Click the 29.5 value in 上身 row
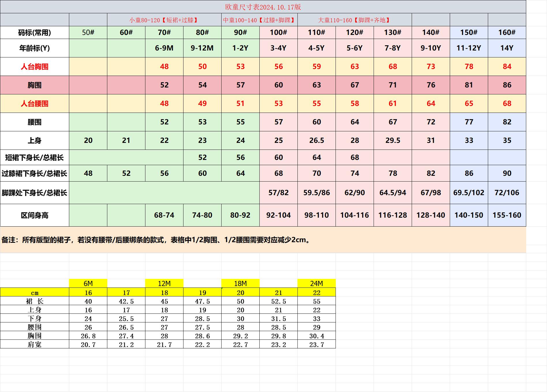Image resolution: width=547 pixels, height=392 pixels. [x=392, y=141]
